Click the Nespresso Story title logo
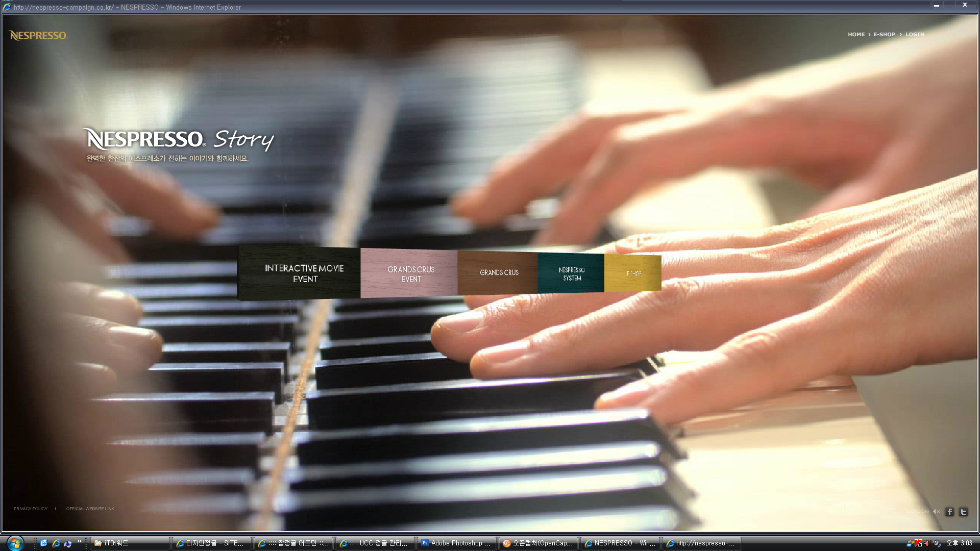Screen dimensions: 980x551 click(179, 139)
